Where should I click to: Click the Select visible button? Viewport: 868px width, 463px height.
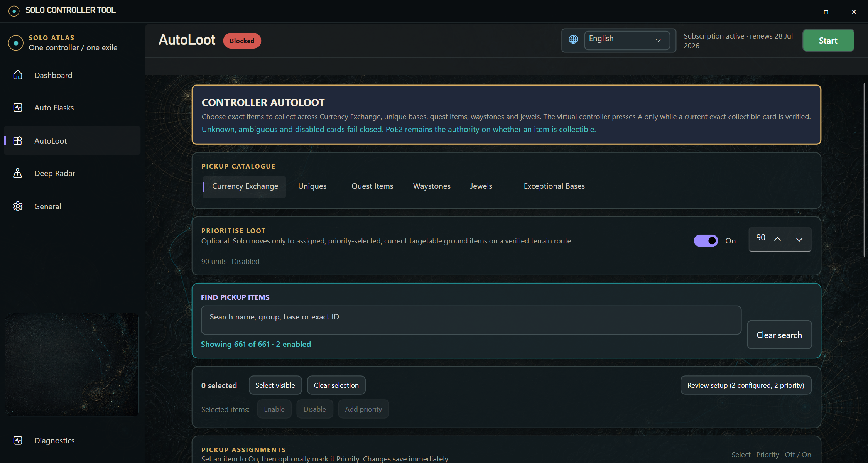coord(275,385)
